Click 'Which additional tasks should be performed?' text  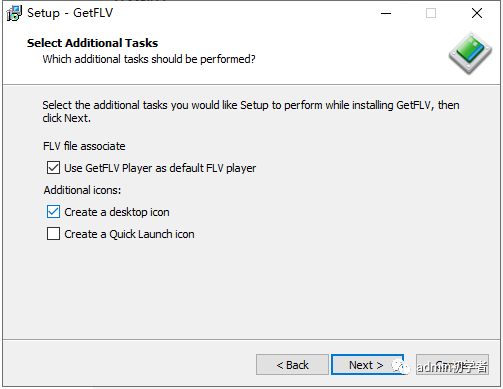click(149, 59)
